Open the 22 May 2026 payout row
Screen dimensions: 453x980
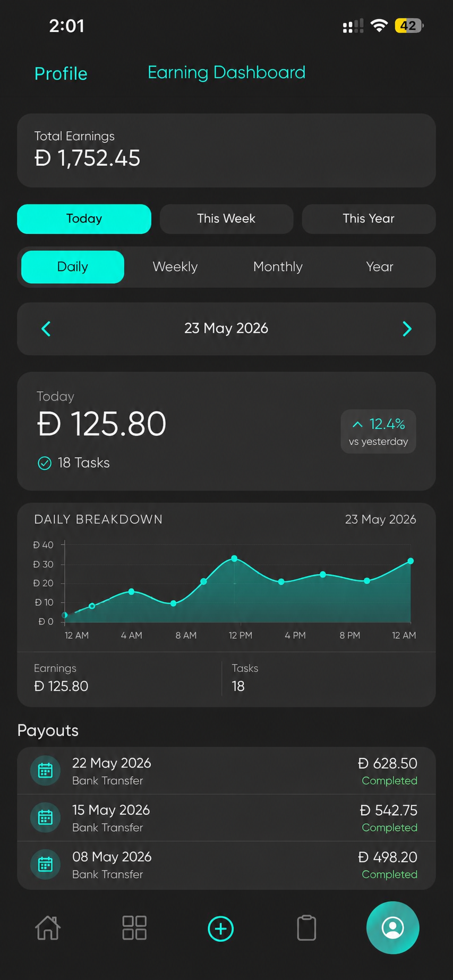tap(226, 771)
